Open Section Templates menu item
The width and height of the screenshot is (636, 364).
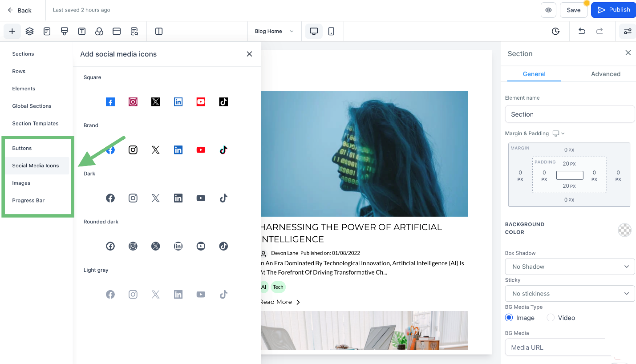click(35, 123)
